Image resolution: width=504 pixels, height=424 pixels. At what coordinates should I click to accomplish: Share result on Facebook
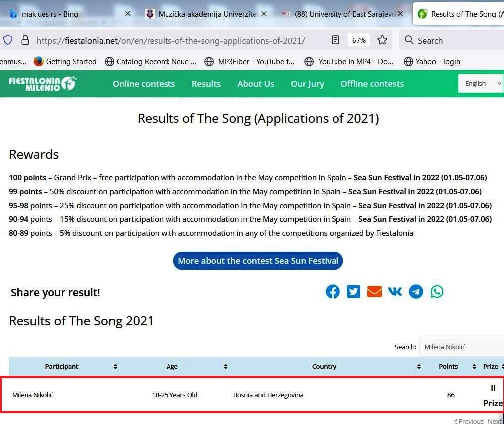coord(333,292)
